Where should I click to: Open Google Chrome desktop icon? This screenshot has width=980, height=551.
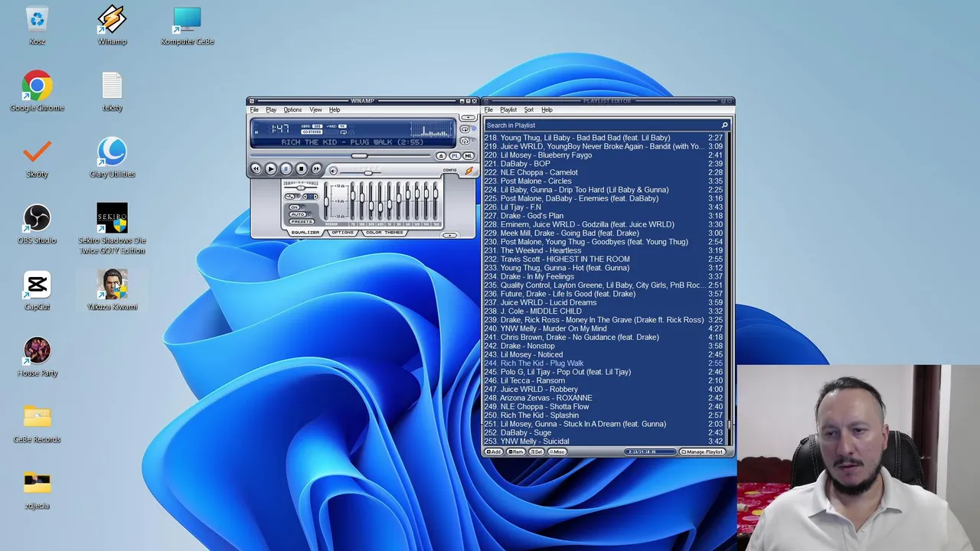[37, 92]
